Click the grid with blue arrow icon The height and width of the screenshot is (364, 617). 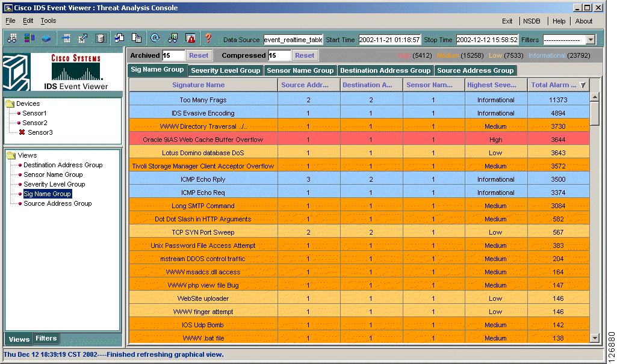[x=66, y=38]
